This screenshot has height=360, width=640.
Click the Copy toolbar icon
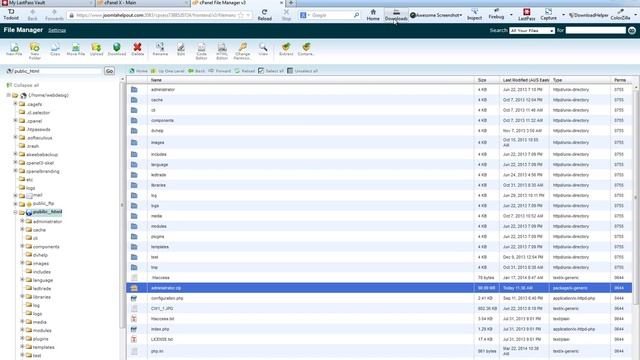pyautogui.click(x=55, y=49)
